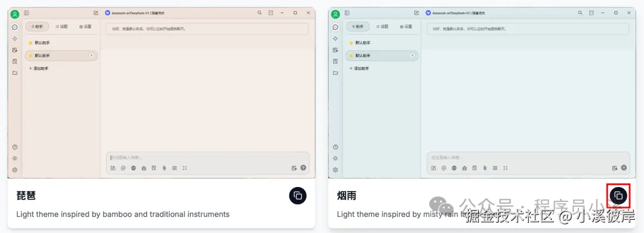Switch to the 话题 tab in 烟雨 preview
Viewport: 644px width, 233px height.
[382, 26]
